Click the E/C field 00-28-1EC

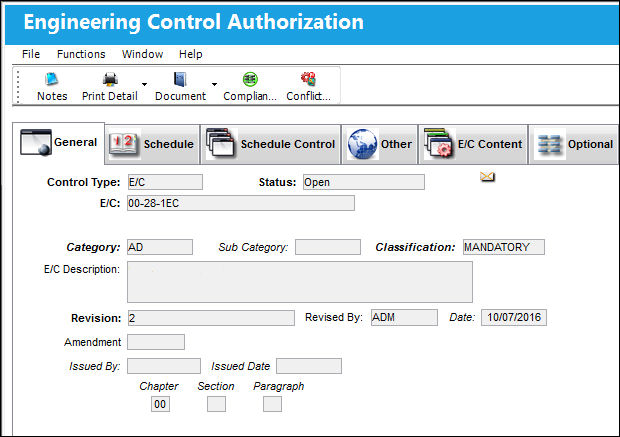[x=241, y=203]
